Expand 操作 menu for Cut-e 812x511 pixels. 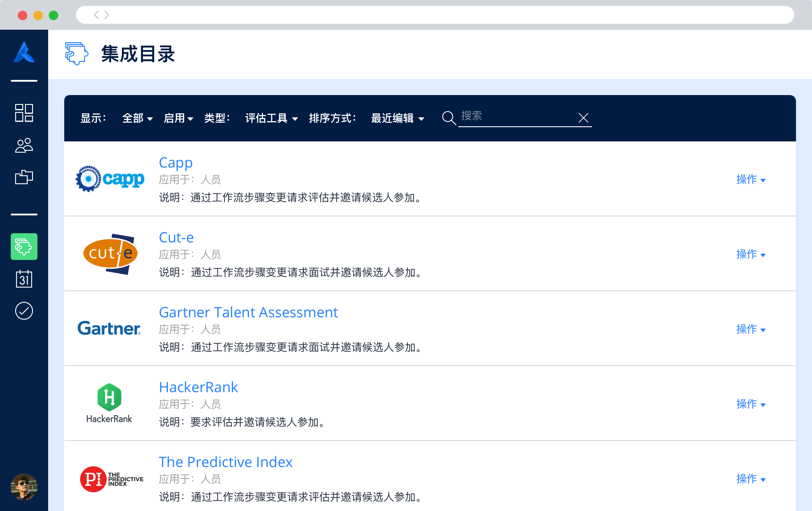tap(751, 254)
